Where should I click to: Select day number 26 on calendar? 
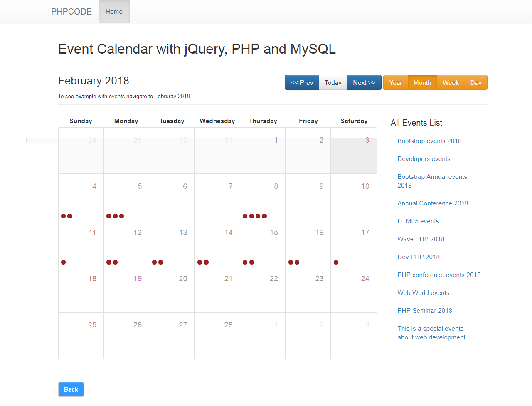(138, 325)
